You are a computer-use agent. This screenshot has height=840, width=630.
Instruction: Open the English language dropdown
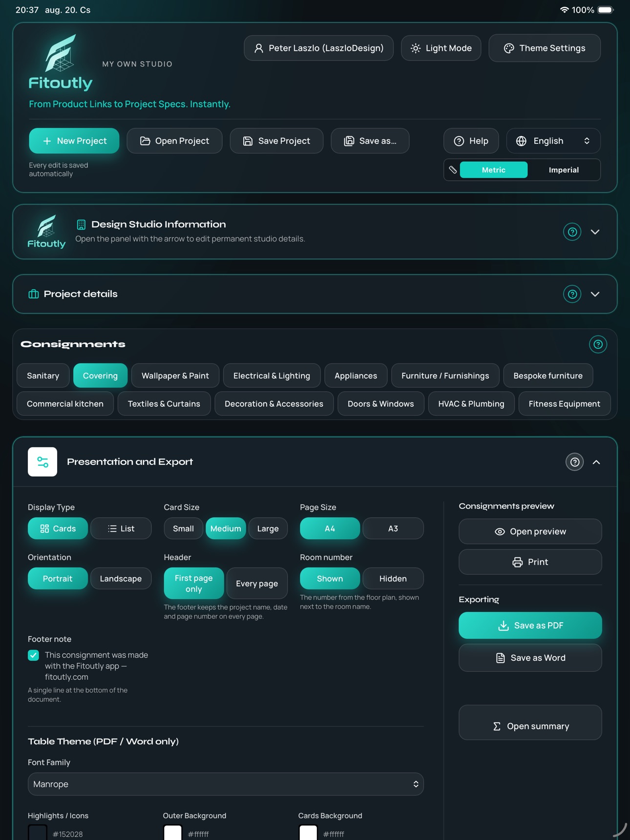(x=553, y=141)
